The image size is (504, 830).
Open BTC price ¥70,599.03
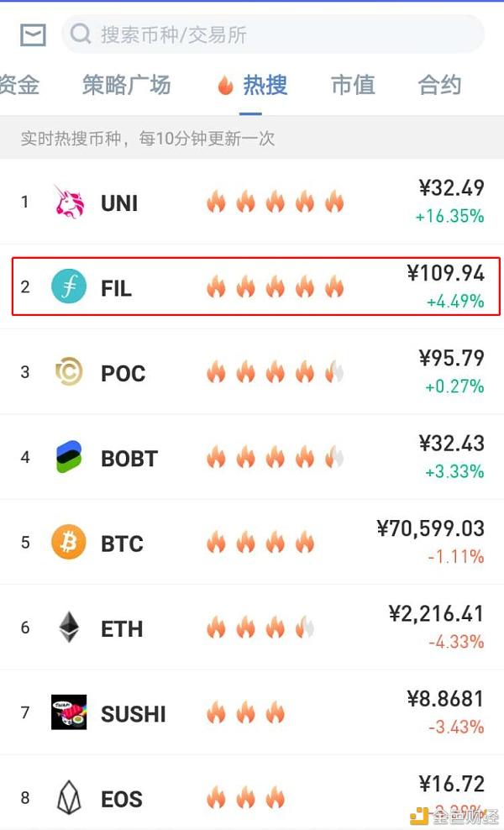point(430,528)
